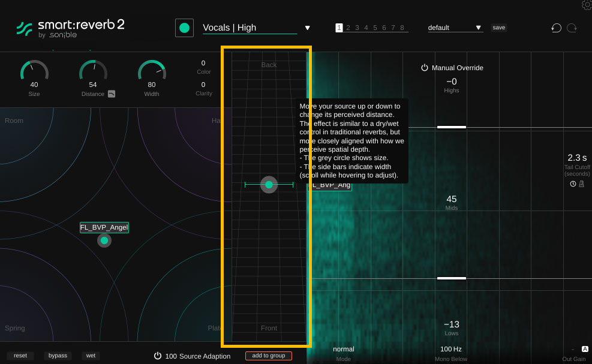Viewport: 592px width, 364px height.
Task: Click the upper white band handle below Highs
Action: point(452,127)
